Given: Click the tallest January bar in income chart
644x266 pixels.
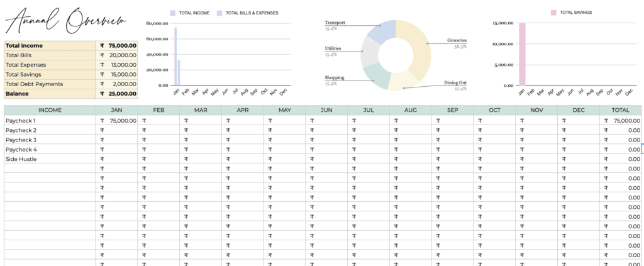Looking at the screenshot, I should (x=175, y=56).
